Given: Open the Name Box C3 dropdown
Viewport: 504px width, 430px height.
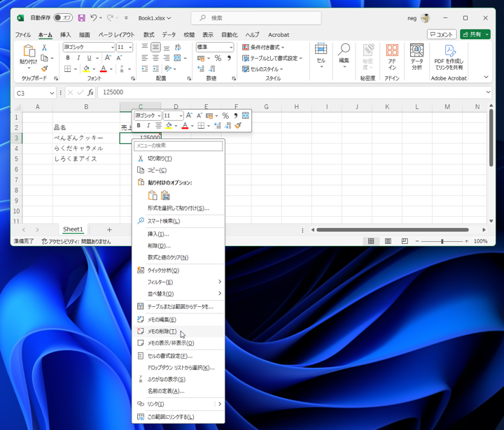Looking at the screenshot, I should coord(52,93).
